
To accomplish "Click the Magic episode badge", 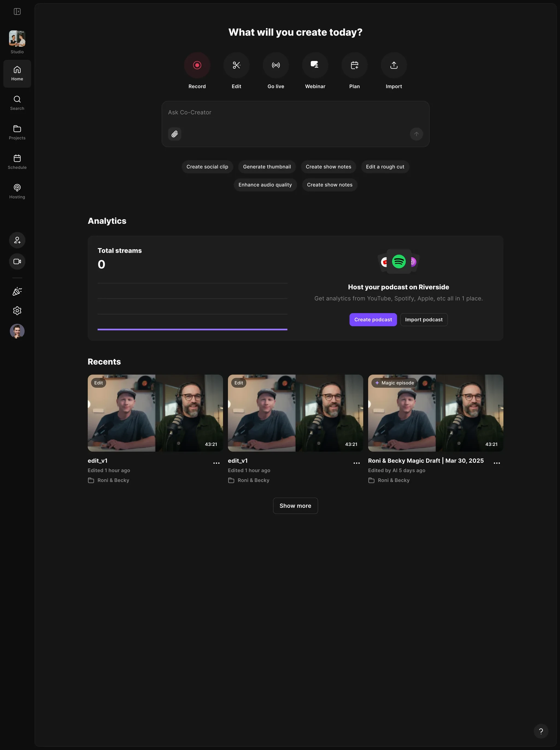I will click(394, 383).
